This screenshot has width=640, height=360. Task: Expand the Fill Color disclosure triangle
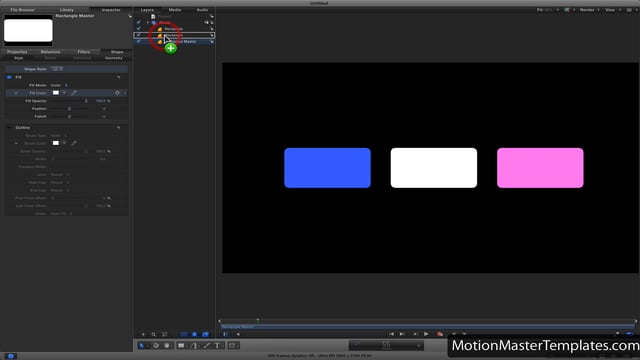tap(16, 93)
